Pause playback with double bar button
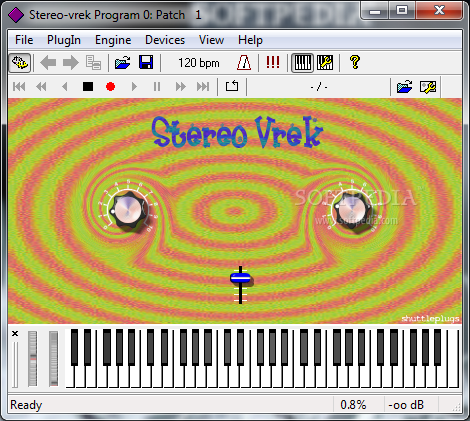470x421 pixels. coord(157,87)
